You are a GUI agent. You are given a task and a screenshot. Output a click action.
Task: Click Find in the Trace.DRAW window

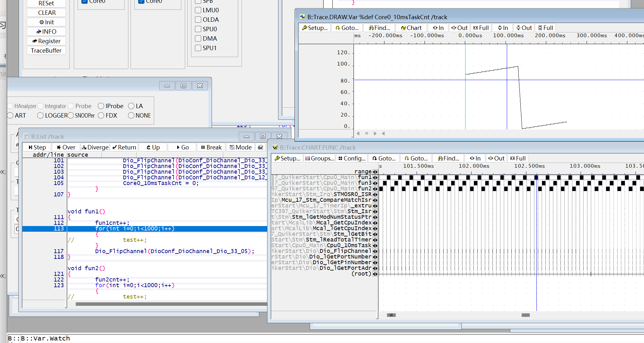pyautogui.click(x=379, y=28)
